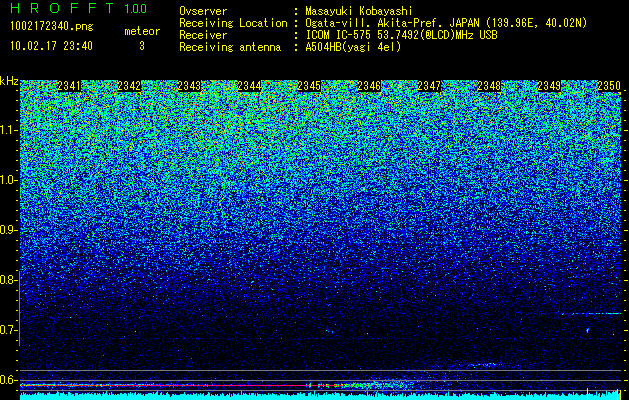
Task: Click the 0.8 kHz axis label
Action: coord(8,280)
